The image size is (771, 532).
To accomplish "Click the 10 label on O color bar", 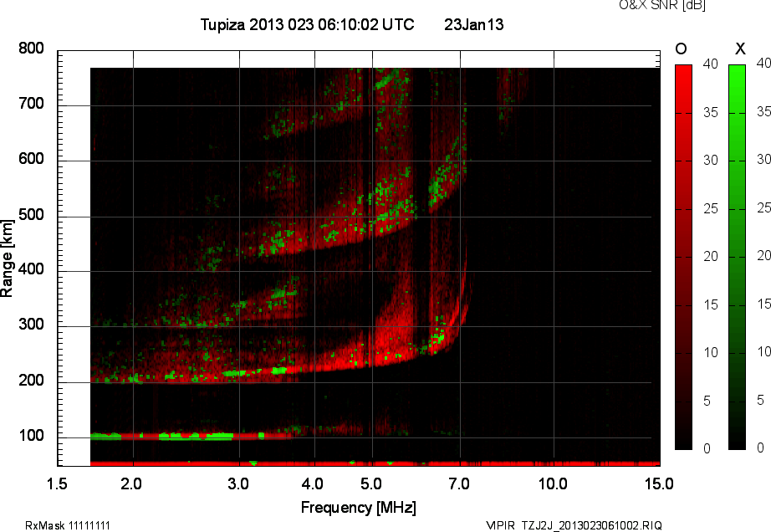I will (711, 352).
